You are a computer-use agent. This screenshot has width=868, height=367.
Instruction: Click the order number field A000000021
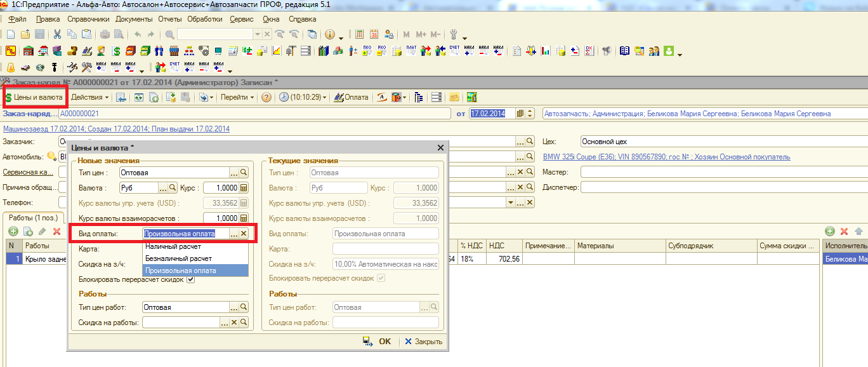pyautogui.click(x=255, y=114)
